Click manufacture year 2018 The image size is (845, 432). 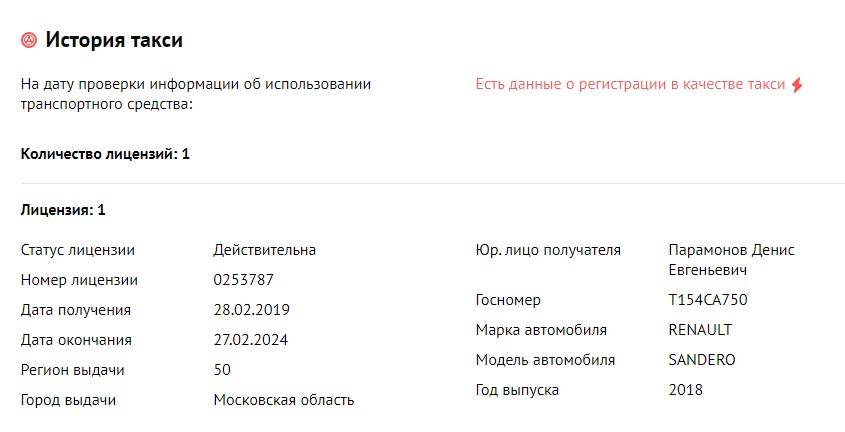pyautogui.click(x=685, y=390)
